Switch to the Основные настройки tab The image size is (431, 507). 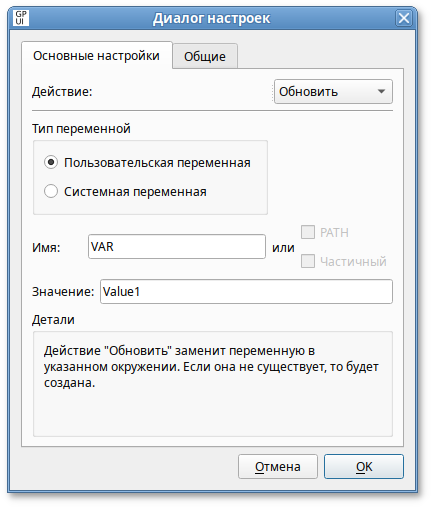point(96,56)
